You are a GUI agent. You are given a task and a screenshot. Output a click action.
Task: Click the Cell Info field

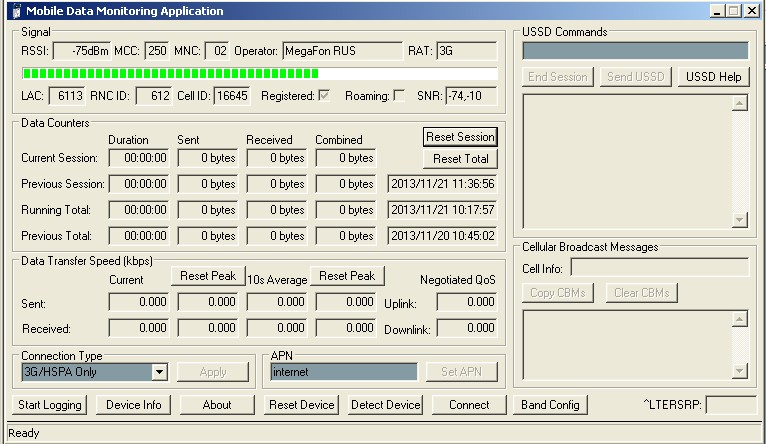coord(660,268)
